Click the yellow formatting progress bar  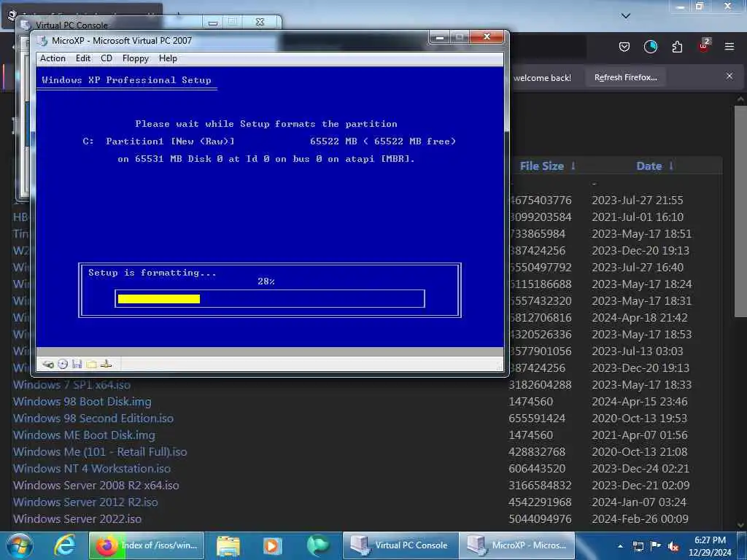click(x=158, y=299)
